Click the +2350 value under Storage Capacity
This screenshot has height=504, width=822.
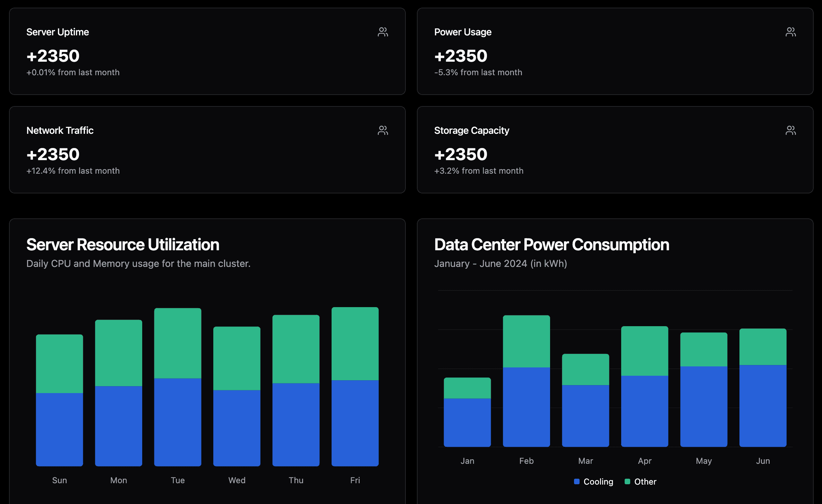(x=461, y=155)
